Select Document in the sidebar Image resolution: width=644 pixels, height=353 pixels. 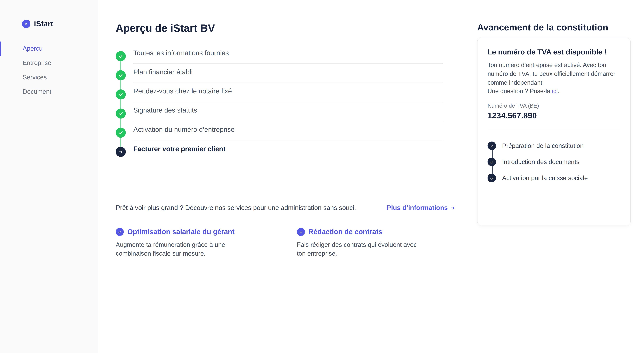pyautogui.click(x=37, y=92)
